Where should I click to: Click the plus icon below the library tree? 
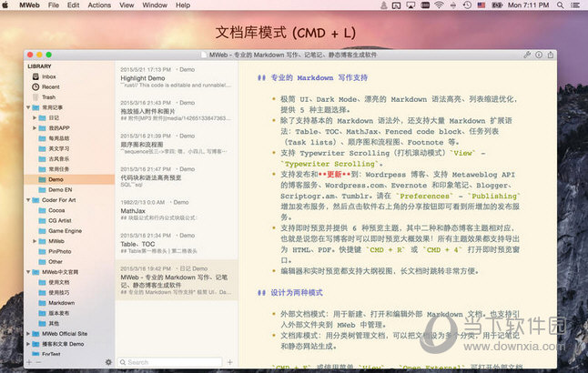29,362
